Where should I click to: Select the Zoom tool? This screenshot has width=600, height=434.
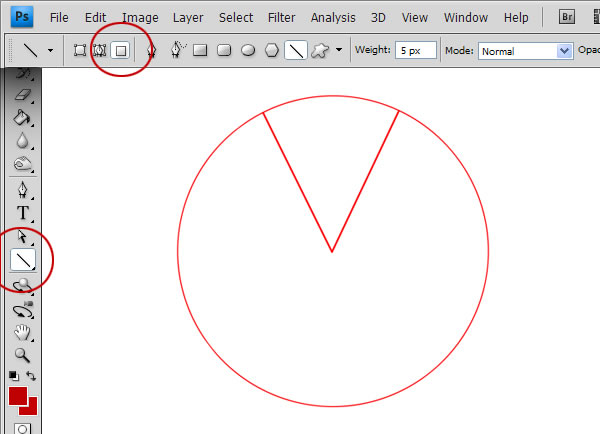pos(22,356)
